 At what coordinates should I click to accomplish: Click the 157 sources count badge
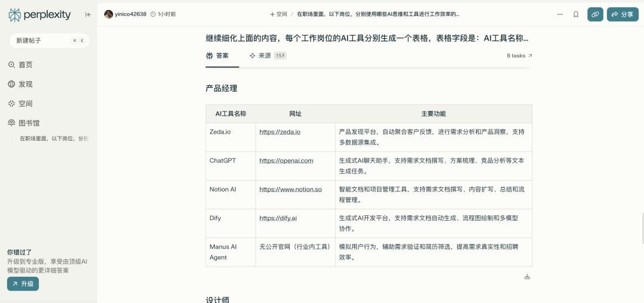pyautogui.click(x=280, y=56)
